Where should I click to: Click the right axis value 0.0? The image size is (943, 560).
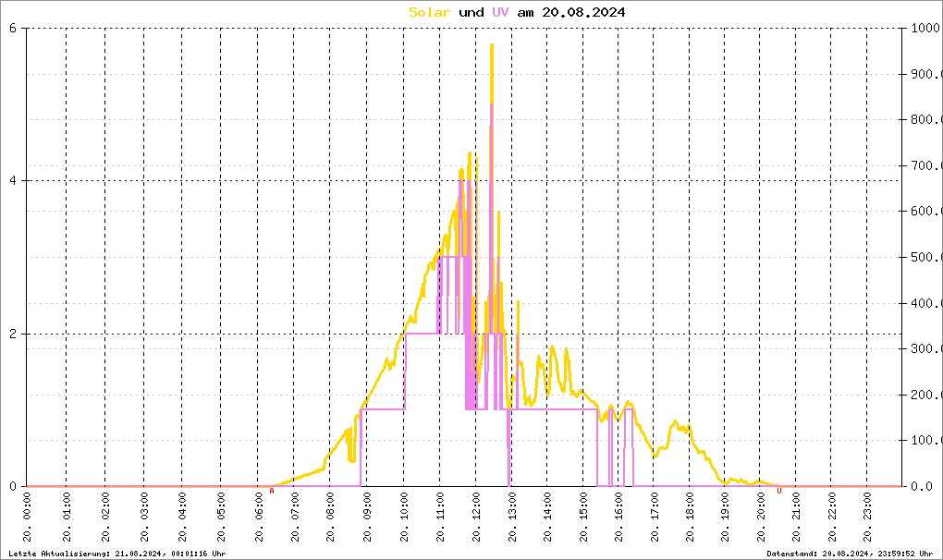(x=922, y=487)
